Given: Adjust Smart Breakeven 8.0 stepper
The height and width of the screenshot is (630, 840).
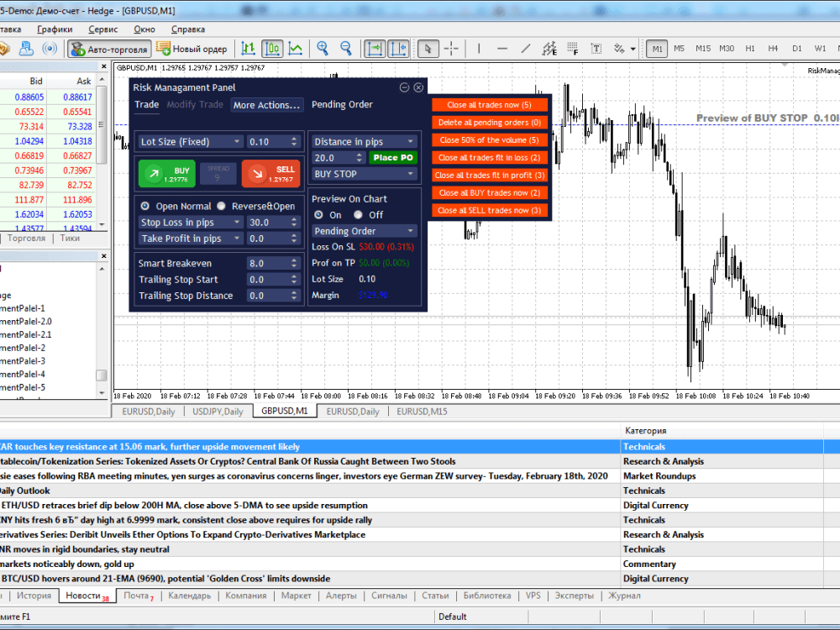Looking at the screenshot, I should click(x=294, y=263).
